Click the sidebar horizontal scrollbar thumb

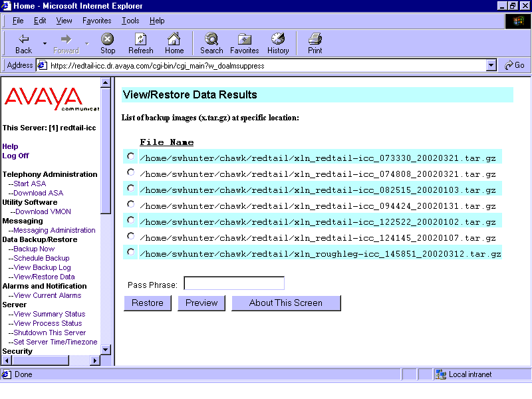tap(40, 360)
